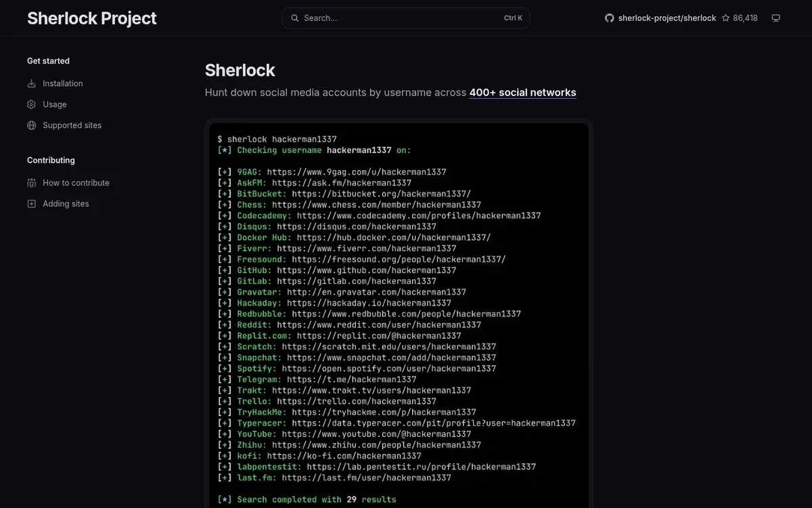The image size is (812, 508).
Task: Click the star icon beside 86,418
Action: pyautogui.click(x=726, y=18)
